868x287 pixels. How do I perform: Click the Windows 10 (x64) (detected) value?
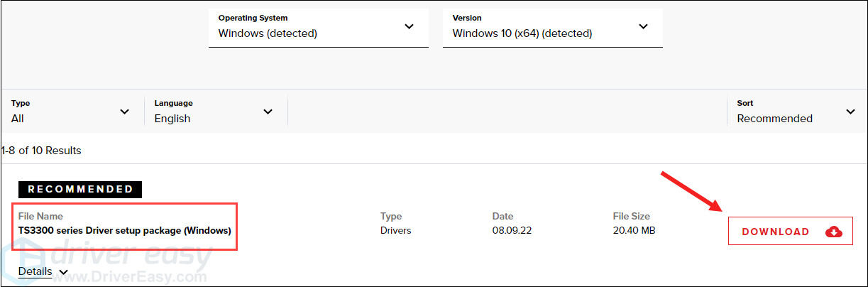tap(522, 33)
